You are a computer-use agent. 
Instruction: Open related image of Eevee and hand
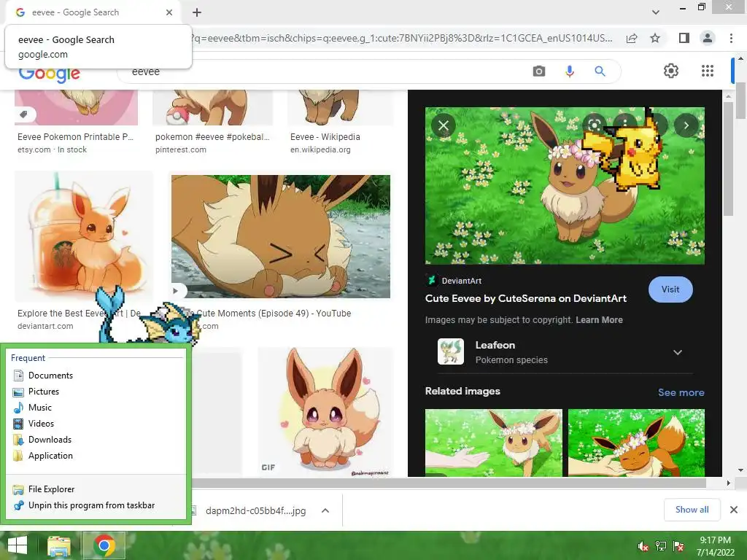(x=494, y=443)
